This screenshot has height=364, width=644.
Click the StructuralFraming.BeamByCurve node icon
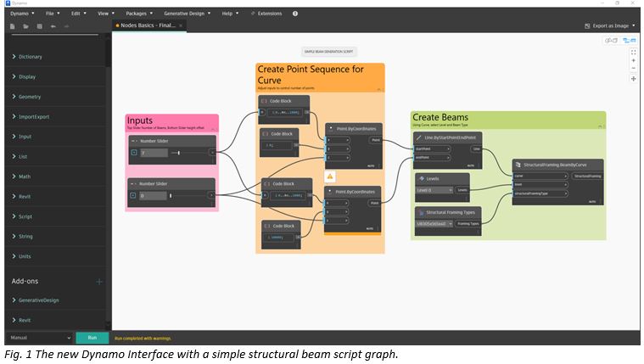pos(518,165)
